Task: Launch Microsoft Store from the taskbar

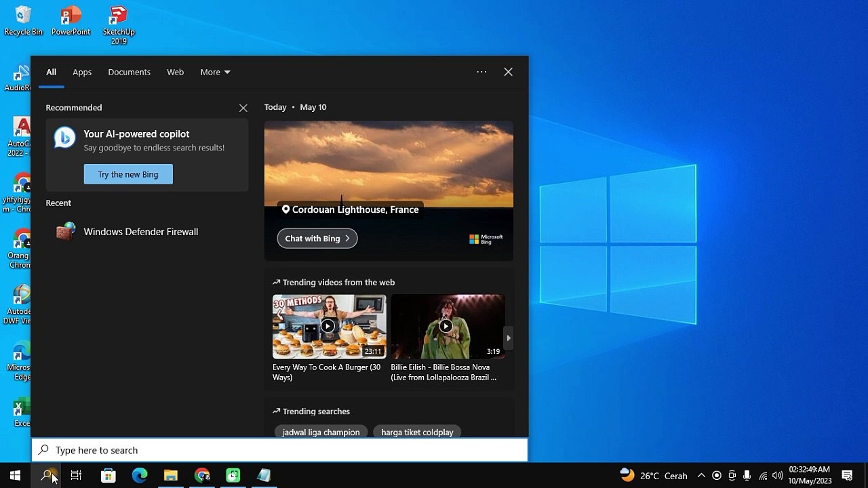Action: tap(108, 475)
